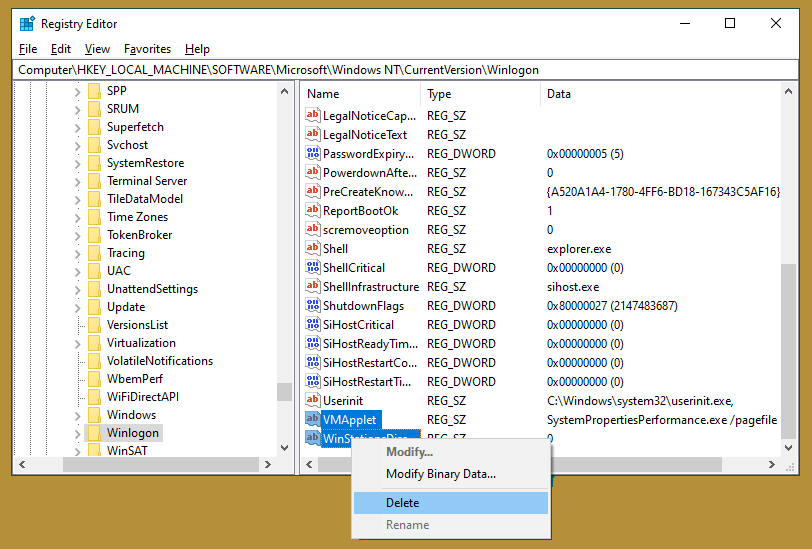Click the VersionsList folder icon

(94, 325)
